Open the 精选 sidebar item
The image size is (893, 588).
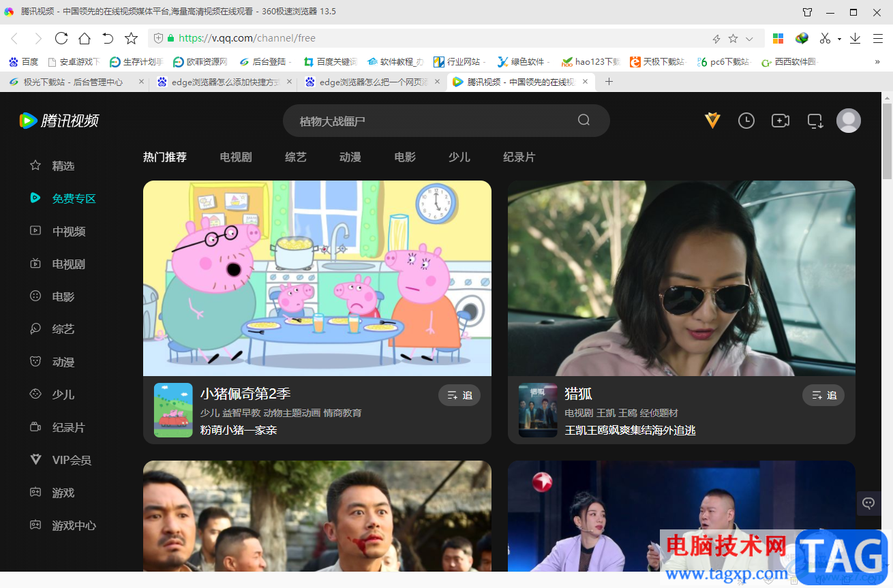pos(52,166)
